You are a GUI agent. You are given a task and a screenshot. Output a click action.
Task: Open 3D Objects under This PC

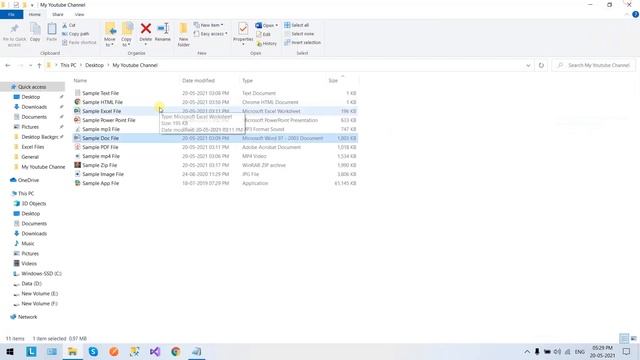tap(33, 203)
